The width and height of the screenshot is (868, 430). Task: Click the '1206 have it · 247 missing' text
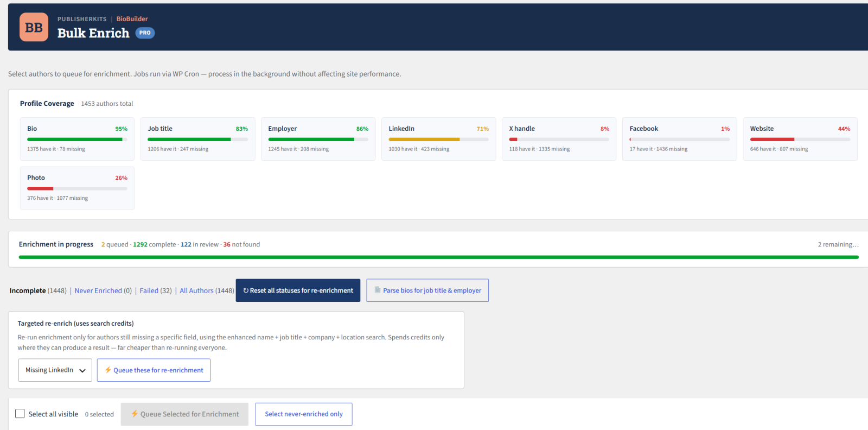178,149
